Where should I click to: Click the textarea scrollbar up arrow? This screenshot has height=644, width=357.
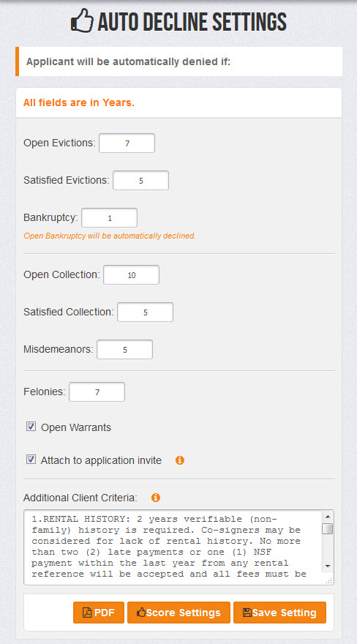(328, 517)
